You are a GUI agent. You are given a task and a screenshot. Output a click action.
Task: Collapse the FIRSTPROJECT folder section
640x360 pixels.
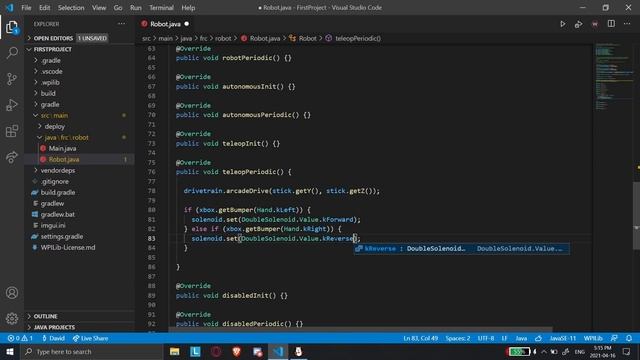coord(80,49)
